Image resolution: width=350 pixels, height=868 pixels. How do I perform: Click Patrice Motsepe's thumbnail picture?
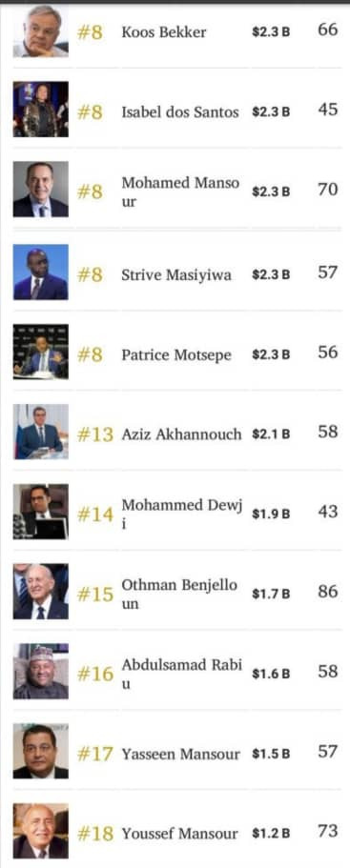[41, 352]
